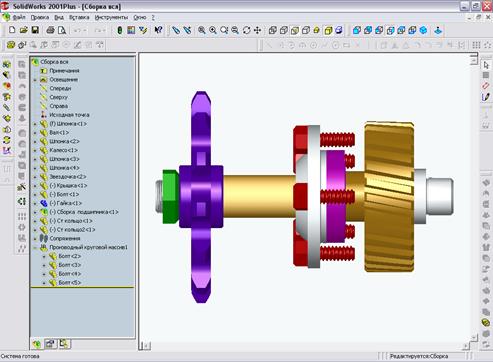The image size is (493, 362).
Task: Collapse Производный круговой массив1 node
Action: click(x=35, y=247)
